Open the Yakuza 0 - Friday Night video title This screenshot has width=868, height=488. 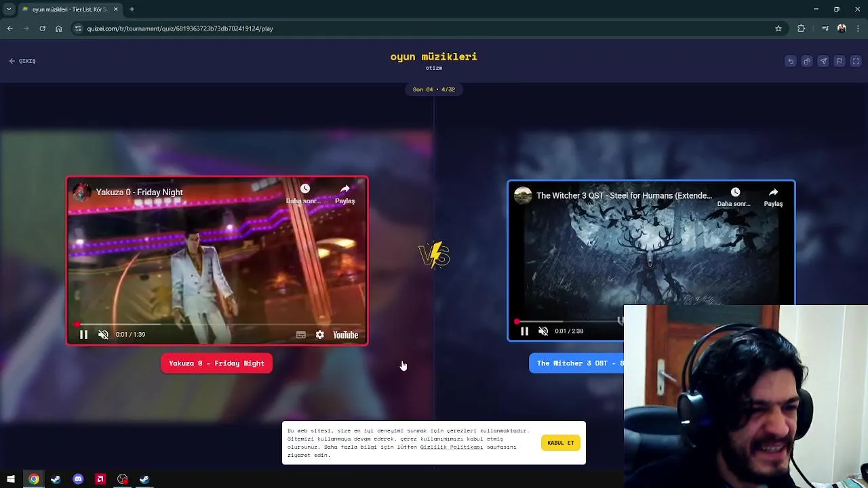(139, 192)
